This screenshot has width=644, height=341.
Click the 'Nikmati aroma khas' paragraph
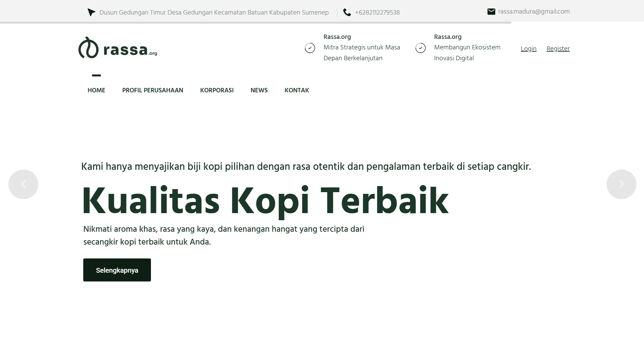[224, 235]
